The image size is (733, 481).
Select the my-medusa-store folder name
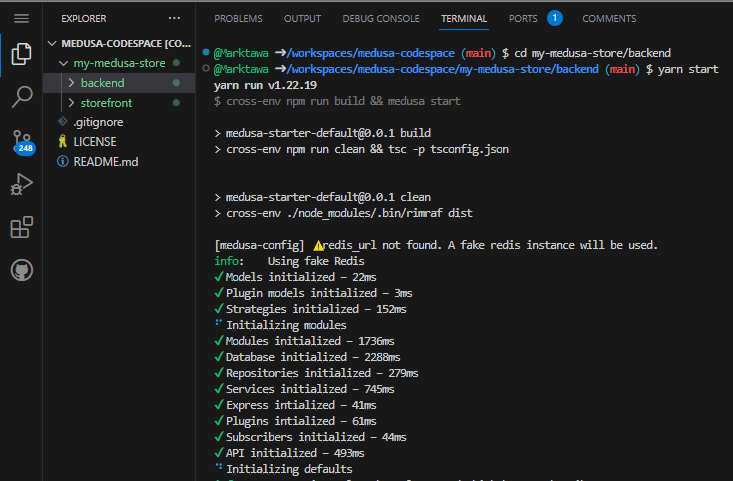click(x=119, y=63)
